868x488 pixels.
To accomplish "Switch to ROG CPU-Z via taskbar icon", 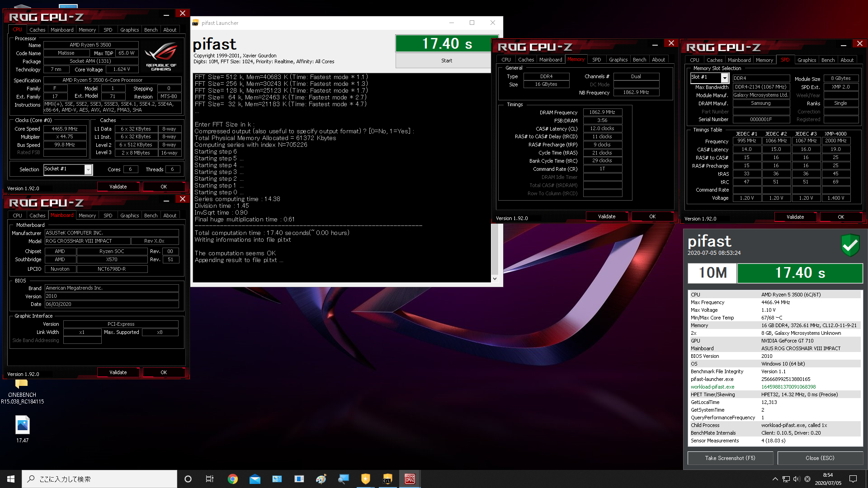I will click(x=410, y=479).
